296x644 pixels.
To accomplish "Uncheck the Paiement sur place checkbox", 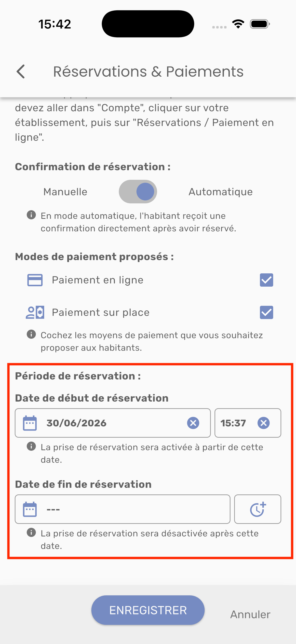I will tap(267, 312).
